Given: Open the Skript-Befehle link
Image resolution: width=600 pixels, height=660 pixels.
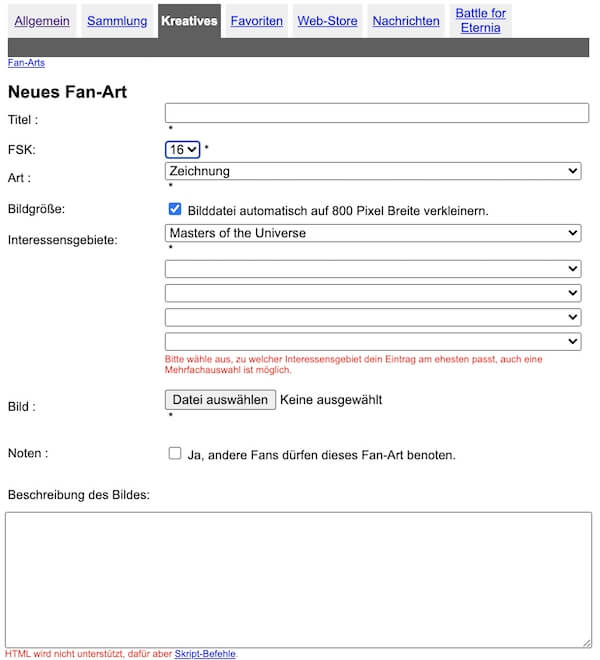Looking at the screenshot, I should coord(205,653).
